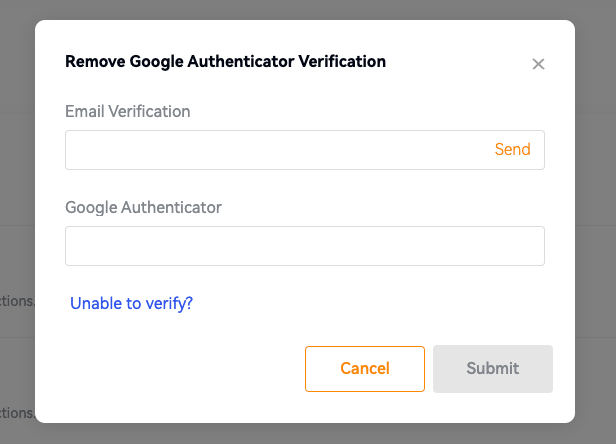Screen dimensions: 616x444
Task: Close the Remove Google Authenticator dialog
Action: coord(538,64)
